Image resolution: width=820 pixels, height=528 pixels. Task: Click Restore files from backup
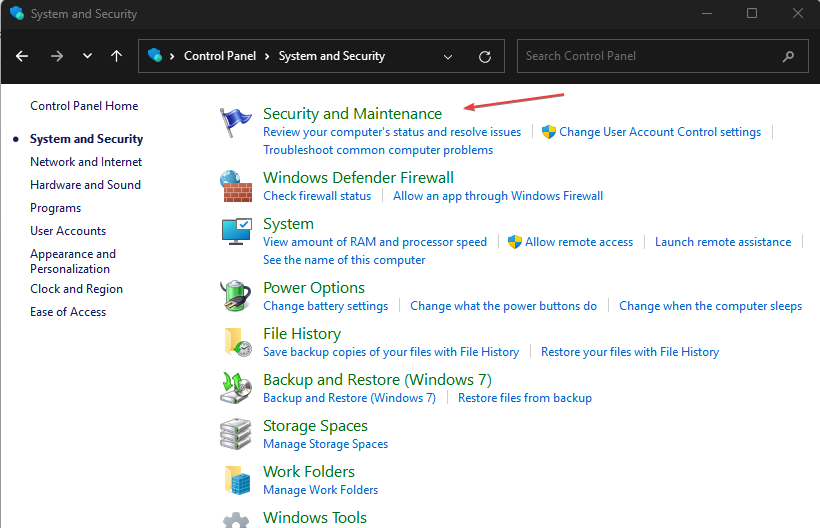tap(525, 398)
